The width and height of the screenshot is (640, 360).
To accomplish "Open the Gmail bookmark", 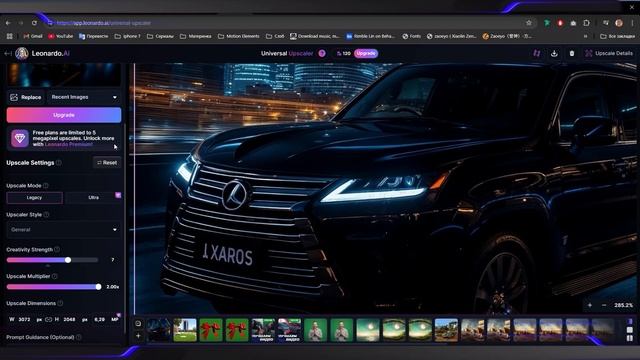I will [33, 36].
